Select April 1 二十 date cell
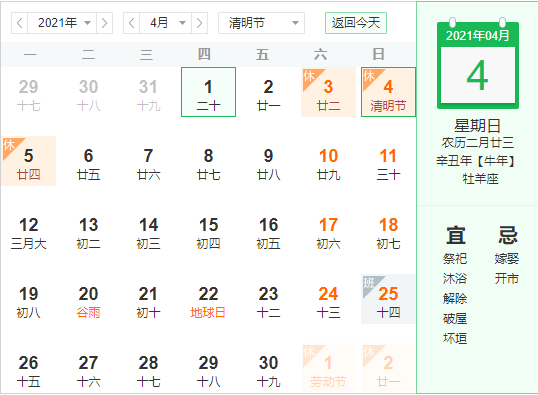The height and width of the screenshot is (395, 538). click(208, 92)
